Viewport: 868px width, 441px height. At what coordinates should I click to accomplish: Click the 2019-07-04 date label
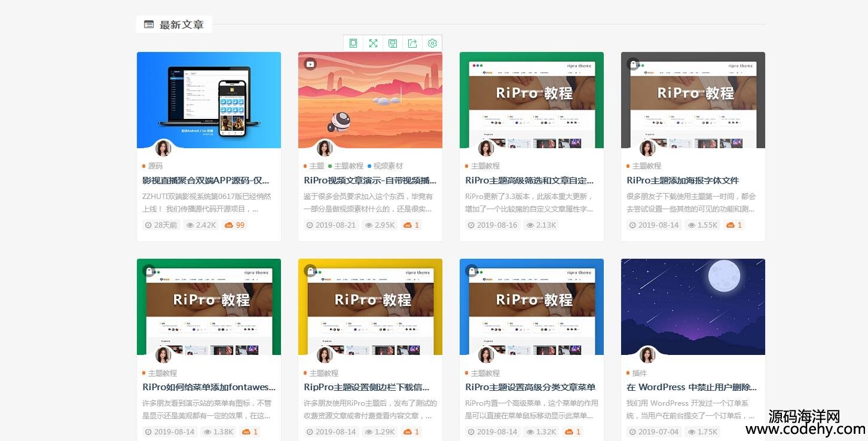(x=654, y=432)
